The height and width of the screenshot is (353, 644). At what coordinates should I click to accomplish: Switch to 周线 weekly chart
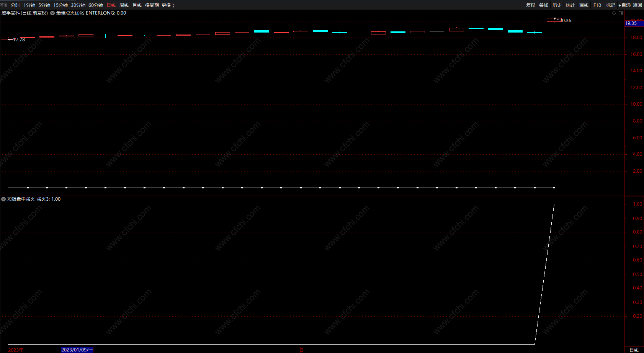(124, 5)
